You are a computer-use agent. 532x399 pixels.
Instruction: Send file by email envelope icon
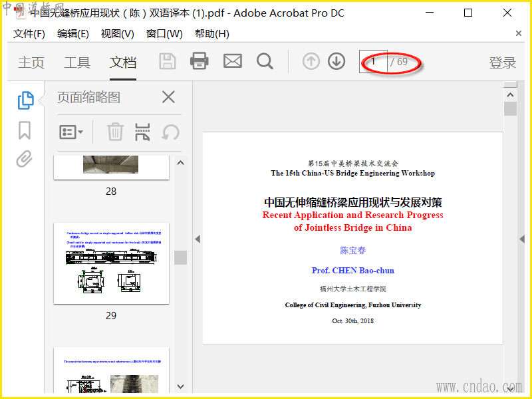(x=232, y=61)
